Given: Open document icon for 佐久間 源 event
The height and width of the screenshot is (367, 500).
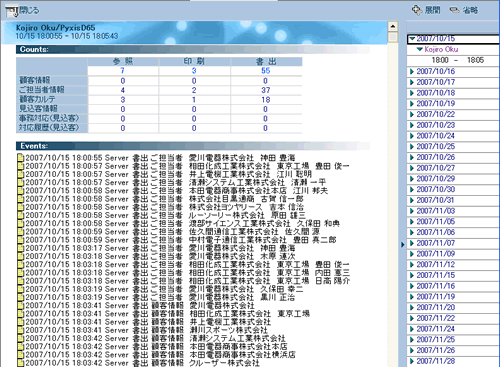Looking at the screenshot, I should pyautogui.click(x=21, y=232).
